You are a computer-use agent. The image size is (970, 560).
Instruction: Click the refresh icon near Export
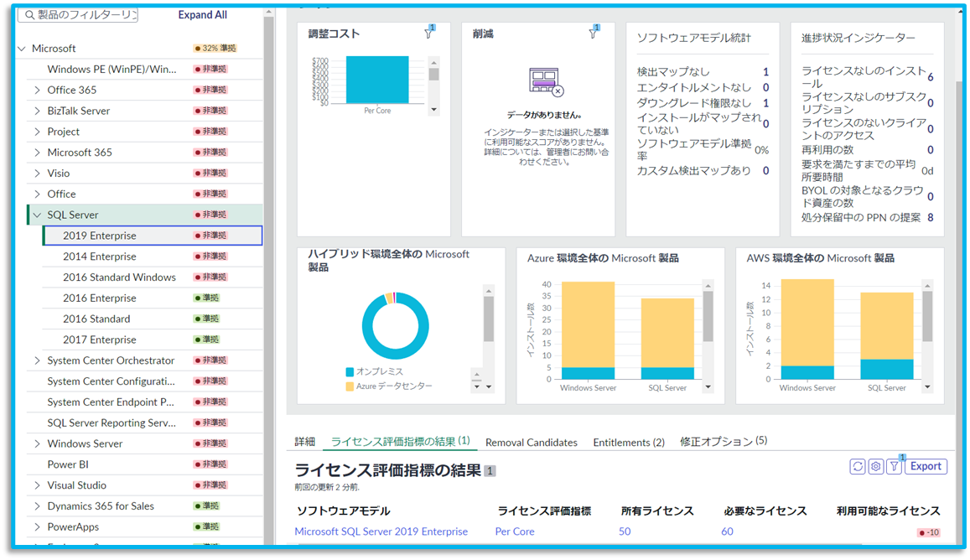point(857,466)
